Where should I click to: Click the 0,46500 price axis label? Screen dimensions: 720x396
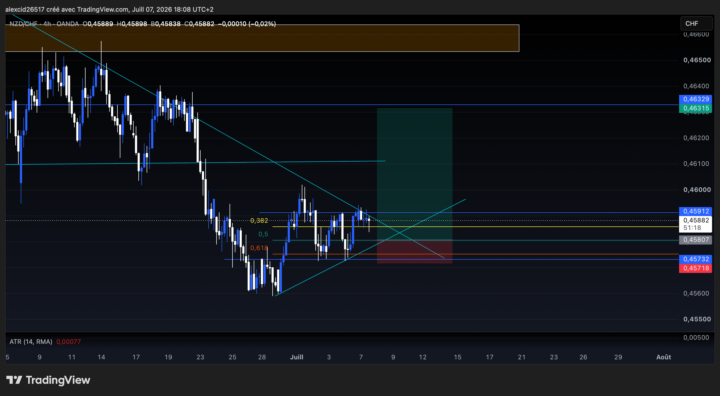696,60
